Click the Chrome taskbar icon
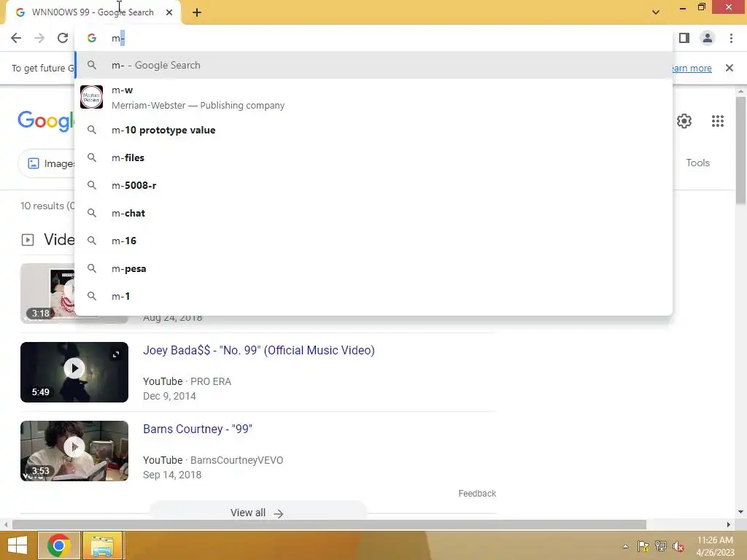747x560 pixels. pyautogui.click(x=59, y=545)
